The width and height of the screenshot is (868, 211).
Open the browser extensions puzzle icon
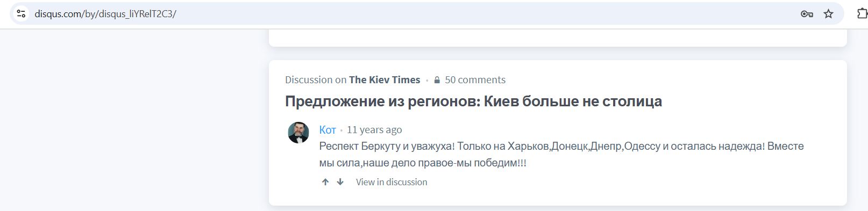[862, 14]
